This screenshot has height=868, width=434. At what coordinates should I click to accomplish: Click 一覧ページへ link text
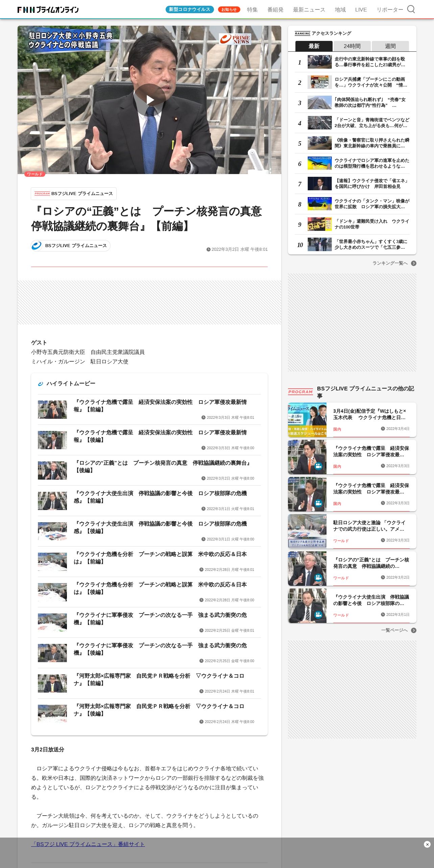[394, 630]
